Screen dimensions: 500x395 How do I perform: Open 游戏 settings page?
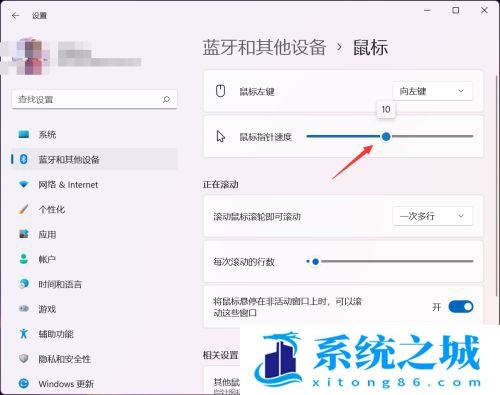tap(94, 309)
